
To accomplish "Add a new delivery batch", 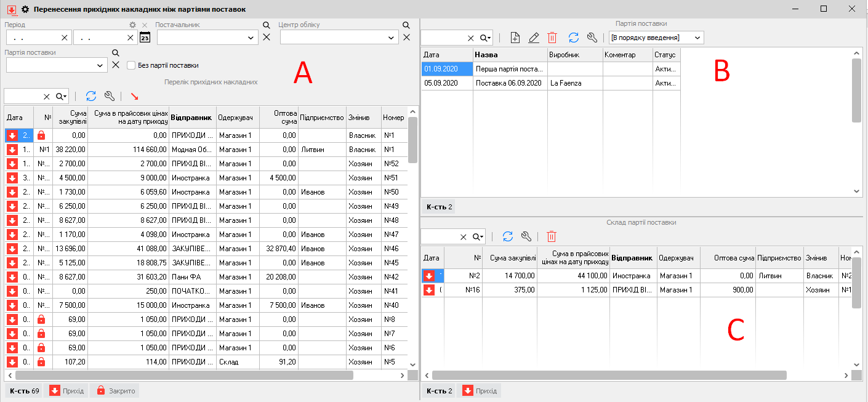I will [x=516, y=38].
